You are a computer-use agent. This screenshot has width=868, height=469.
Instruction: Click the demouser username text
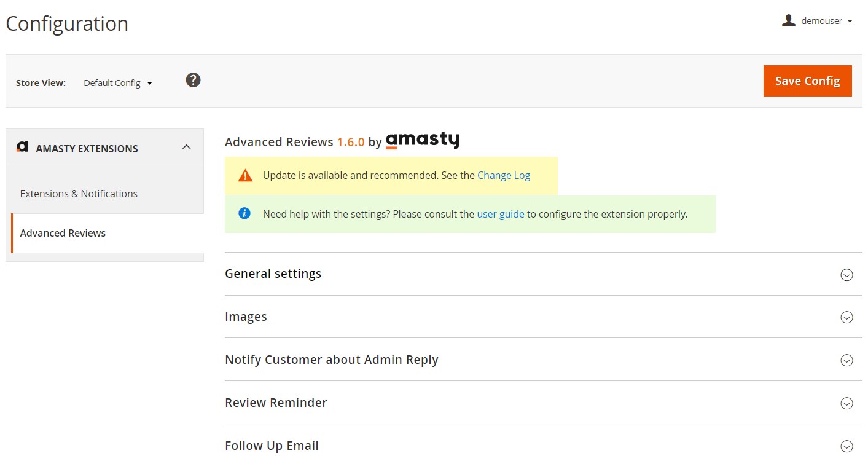pyautogui.click(x=822, y=21)
